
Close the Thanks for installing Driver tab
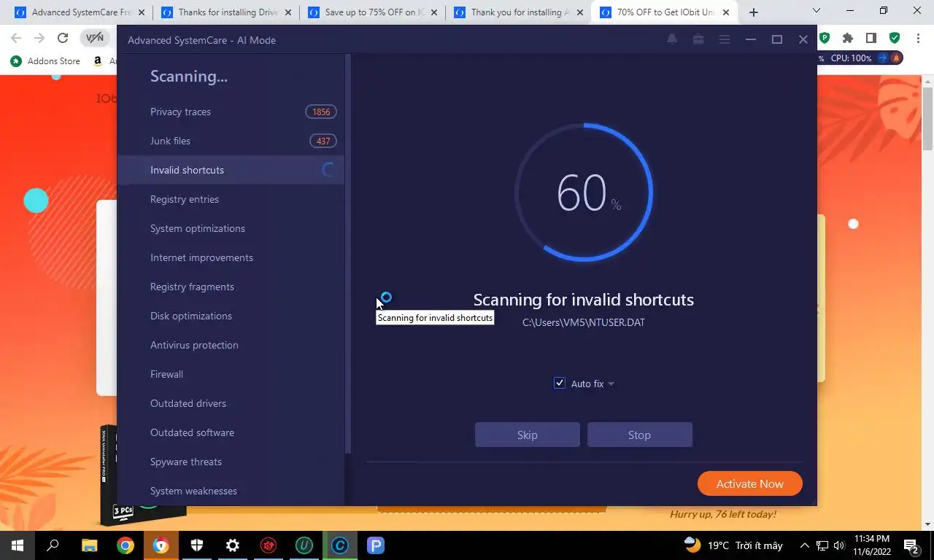pyautogui.click(x=287, y=12)
